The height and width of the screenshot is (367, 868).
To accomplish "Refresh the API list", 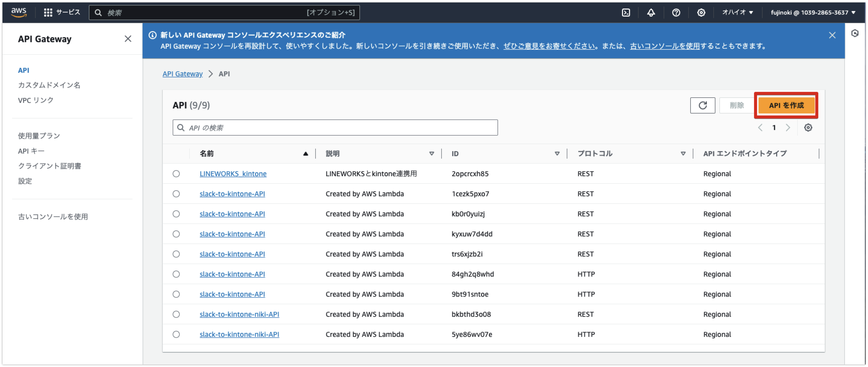I will 702,105.
